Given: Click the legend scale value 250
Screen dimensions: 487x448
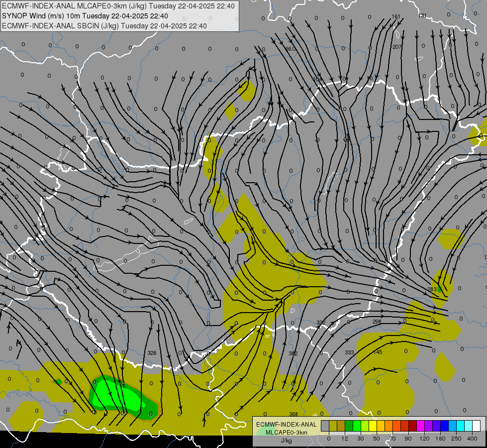Looking at the screenshot, I should pos(456,439).
